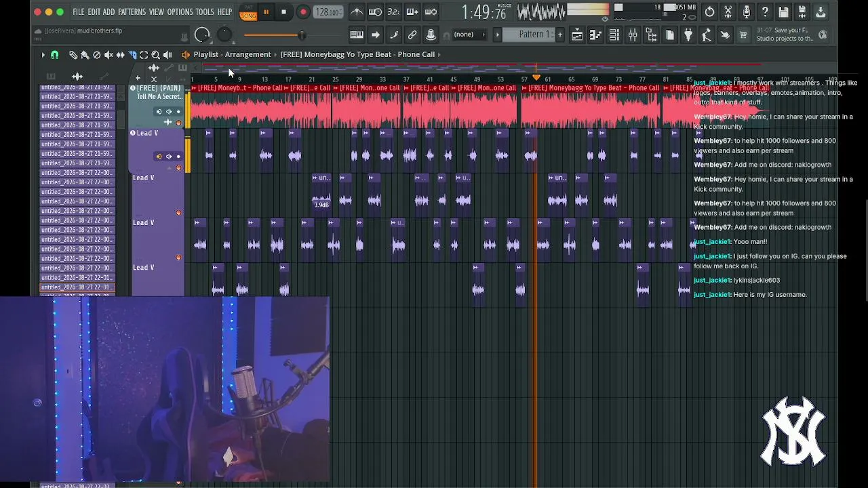
Task: Click the 128.000 tempo field
Action: tap(329, 12)
